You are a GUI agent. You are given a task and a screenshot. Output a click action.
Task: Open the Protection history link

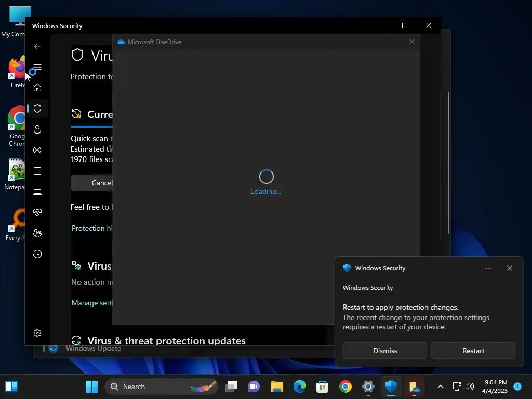(92, 228)
